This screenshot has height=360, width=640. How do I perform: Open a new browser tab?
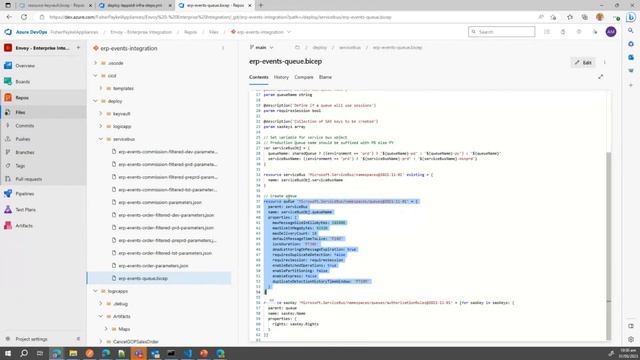[260, 5]
